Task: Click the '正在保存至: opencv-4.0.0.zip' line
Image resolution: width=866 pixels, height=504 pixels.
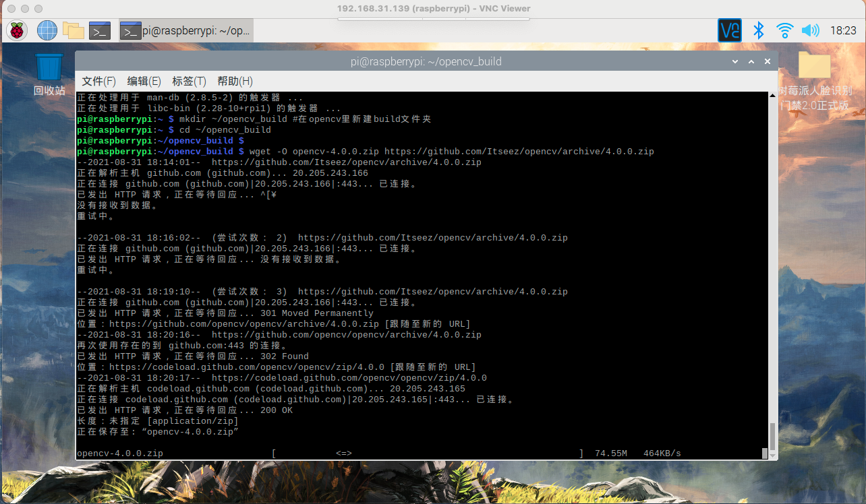Action: click(158, 432)
